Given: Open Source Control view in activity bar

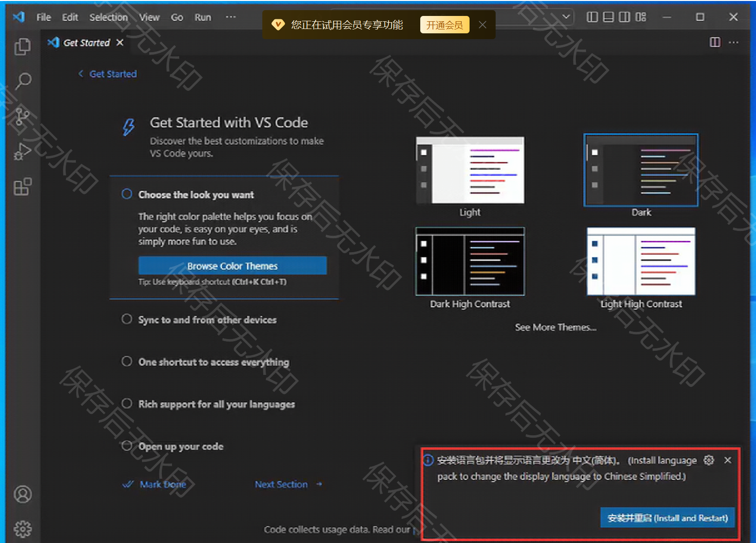Looking at the screenshot, I should pos(22,116).
